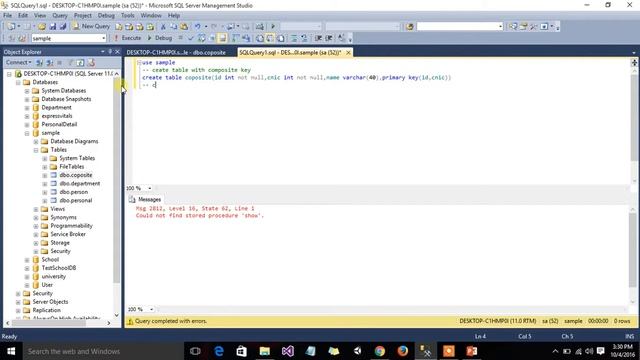Toggle the highlighted Results to Grid icon
640x360 pixels.
270,38
